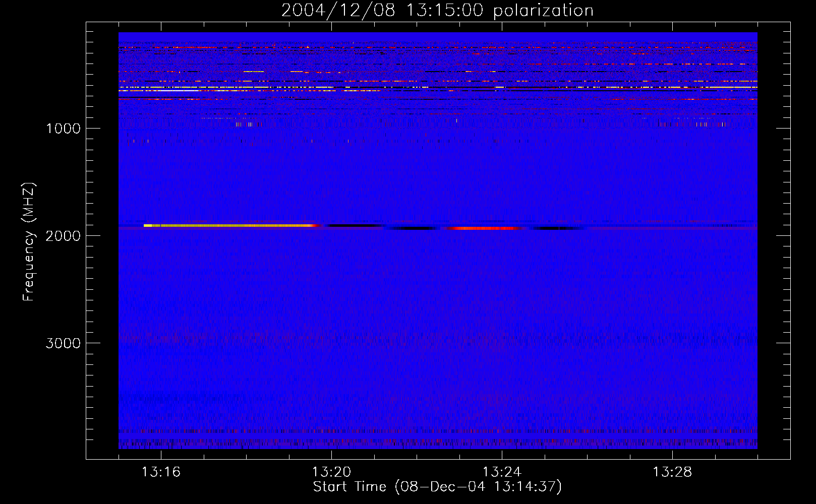
Task: Click the red emission segment near 13:23
Action: pos(484,228)
